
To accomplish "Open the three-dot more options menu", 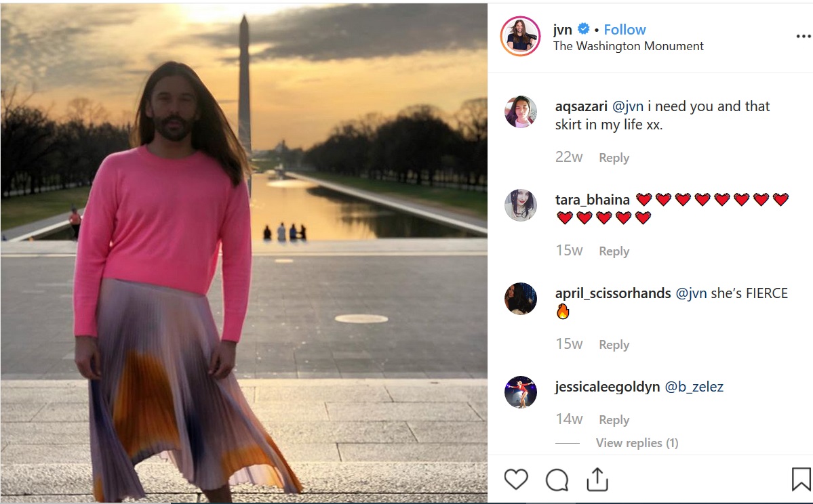I will 803,37.
